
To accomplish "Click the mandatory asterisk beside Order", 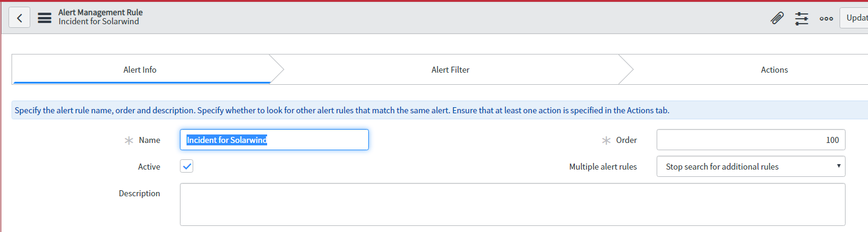I will (606, 140).
